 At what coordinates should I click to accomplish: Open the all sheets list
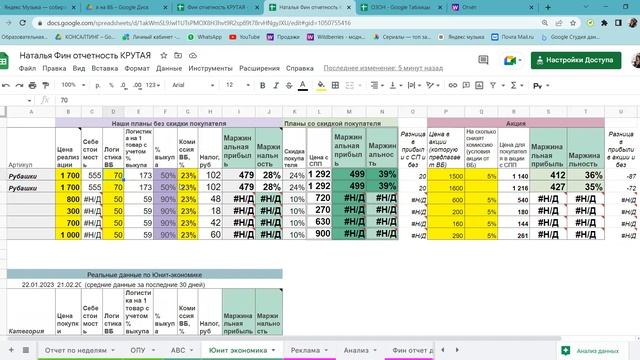[x=26, y=350]
